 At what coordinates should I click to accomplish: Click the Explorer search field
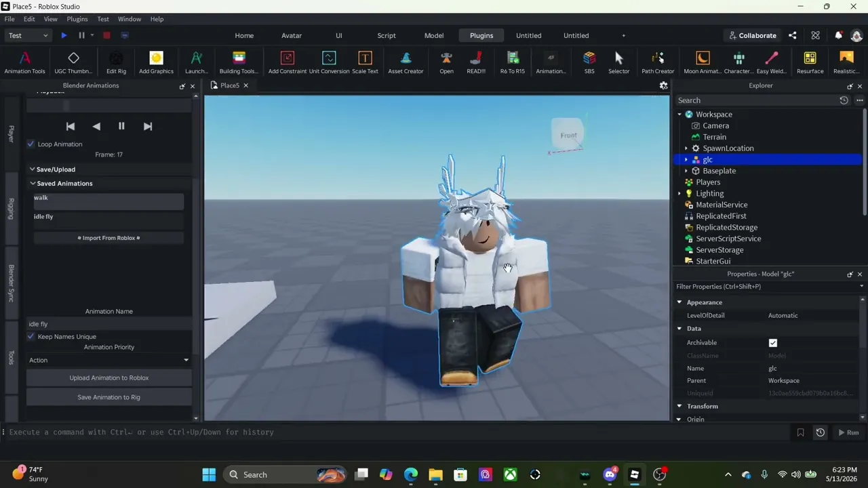(755, 100)
